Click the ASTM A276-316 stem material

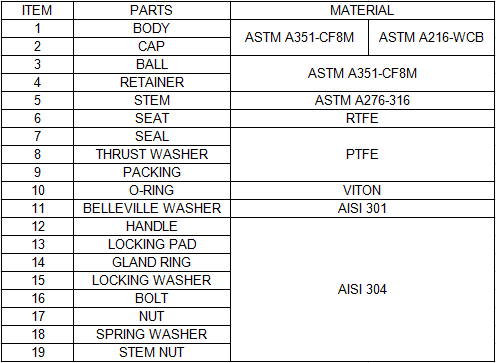tap(362, 100)
